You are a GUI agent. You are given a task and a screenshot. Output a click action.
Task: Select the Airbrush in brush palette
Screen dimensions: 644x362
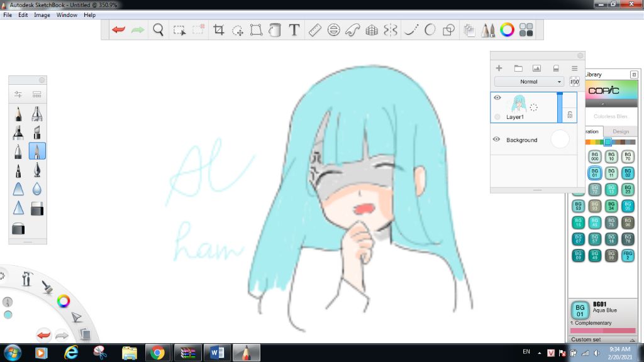(37, 114)
